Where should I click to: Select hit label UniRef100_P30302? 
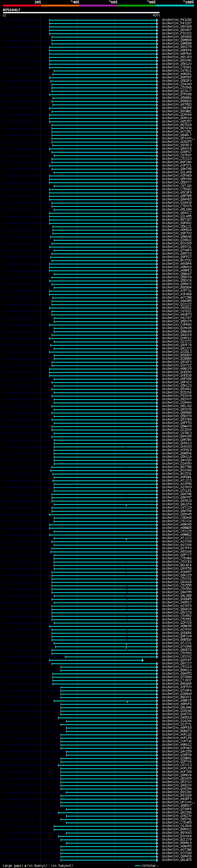(177, 33)
